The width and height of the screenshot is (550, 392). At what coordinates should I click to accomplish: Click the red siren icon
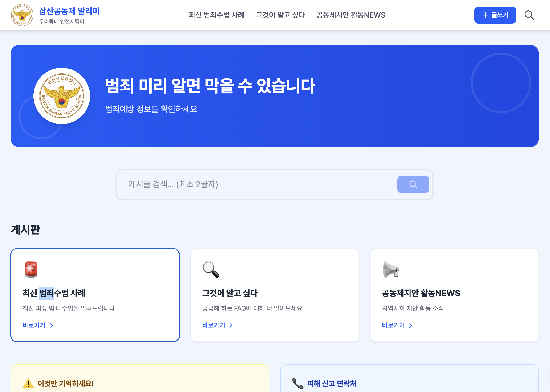[x=31, y=269]
